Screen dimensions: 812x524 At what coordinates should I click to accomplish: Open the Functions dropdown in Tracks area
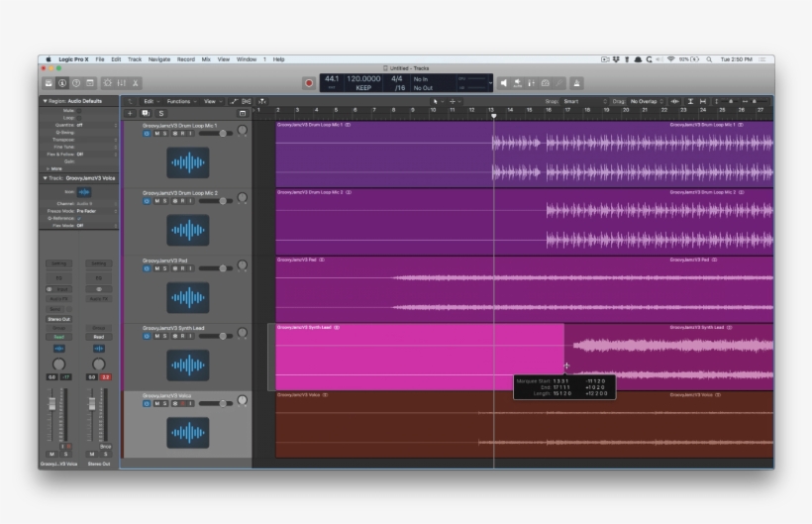click(181, 101)
